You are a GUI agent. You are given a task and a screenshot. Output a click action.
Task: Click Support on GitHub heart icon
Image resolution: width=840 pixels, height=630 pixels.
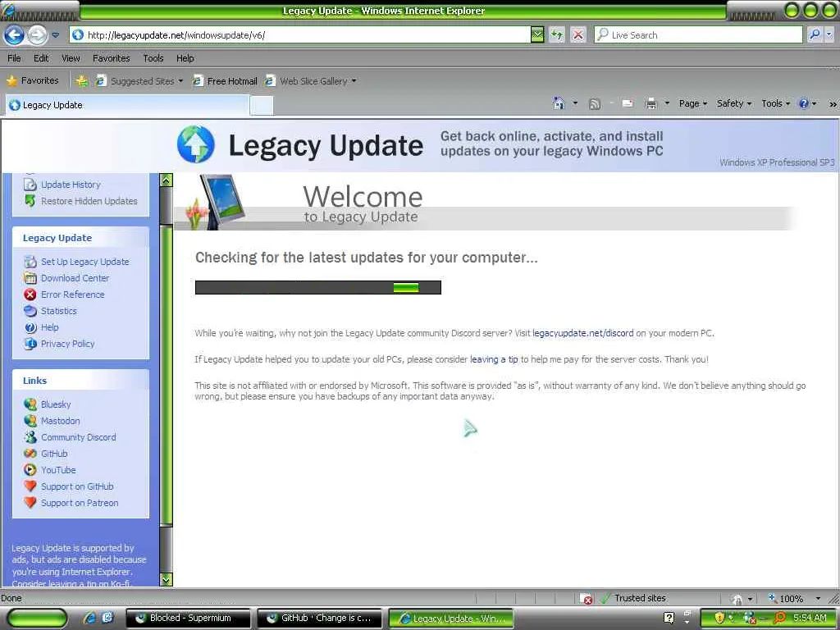[x=30, y=486]
